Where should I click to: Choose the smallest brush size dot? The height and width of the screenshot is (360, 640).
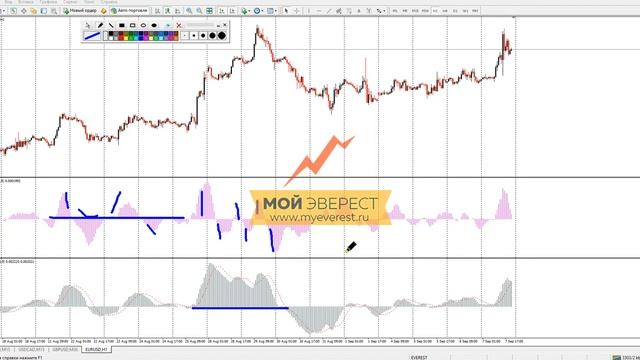pos(184,36)
